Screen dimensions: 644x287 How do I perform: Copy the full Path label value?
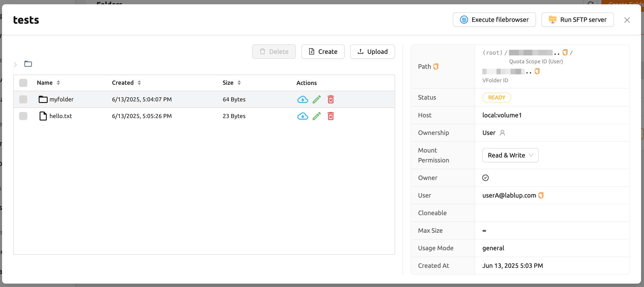tap(436, 66)
